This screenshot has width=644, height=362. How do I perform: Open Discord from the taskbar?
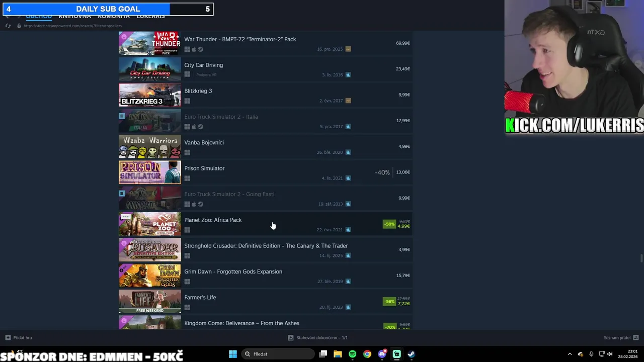tap(382, 354)
